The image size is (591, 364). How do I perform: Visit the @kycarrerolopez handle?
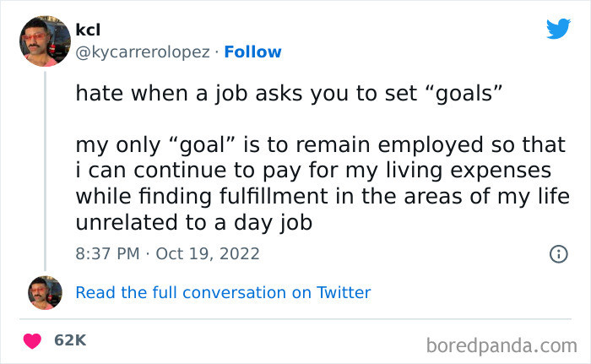(x=142, y=52)
